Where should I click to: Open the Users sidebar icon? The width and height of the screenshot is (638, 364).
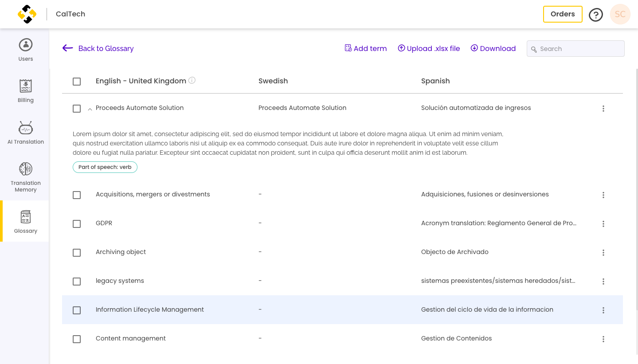(x=26, y=45)
